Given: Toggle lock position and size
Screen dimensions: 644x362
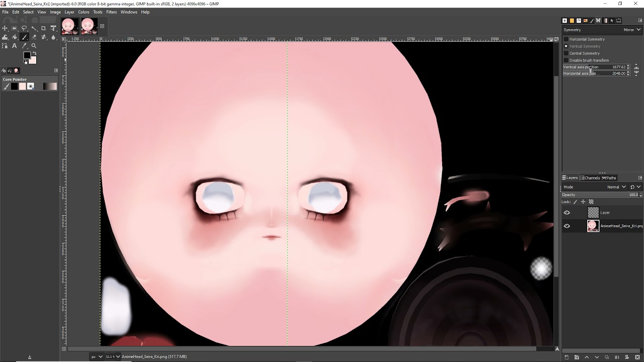Looking at the screenshot, I should 583,202.
